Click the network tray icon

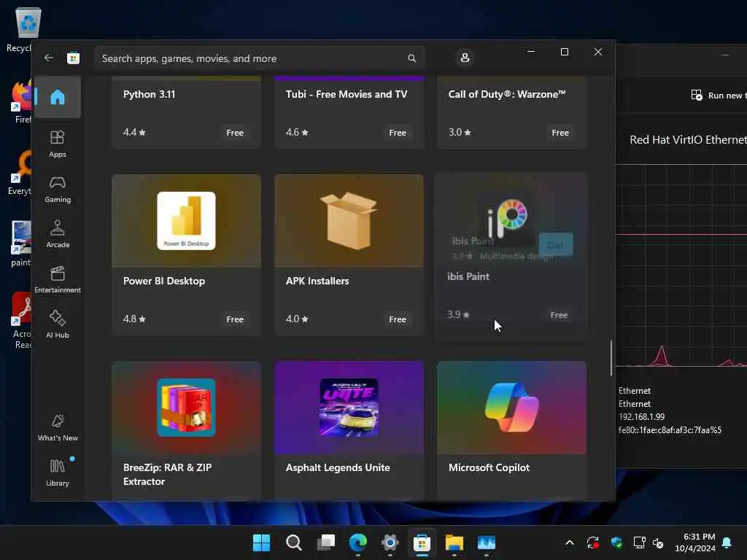tap(639, 542)
